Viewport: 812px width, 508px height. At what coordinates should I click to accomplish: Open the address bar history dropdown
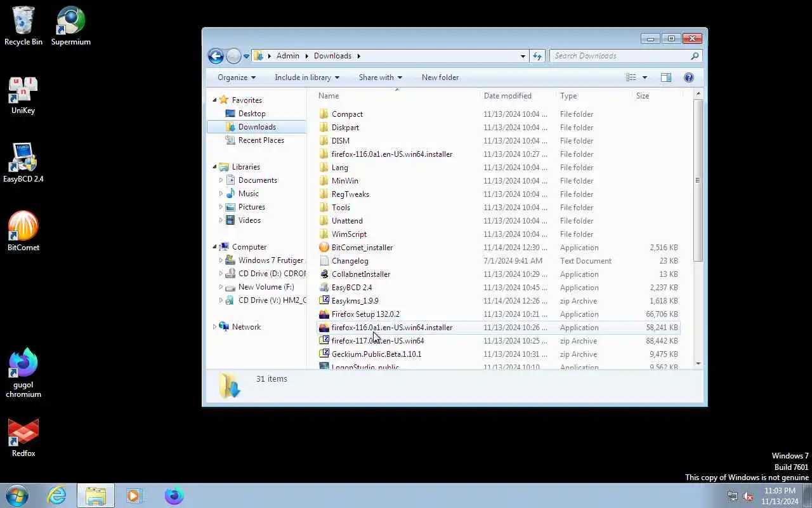click(523, 56)
